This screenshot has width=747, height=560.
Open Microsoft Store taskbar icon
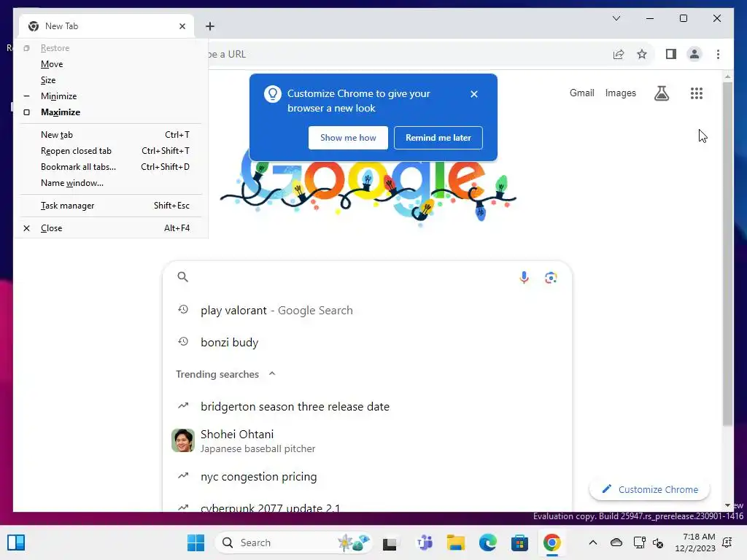(519, 542)
